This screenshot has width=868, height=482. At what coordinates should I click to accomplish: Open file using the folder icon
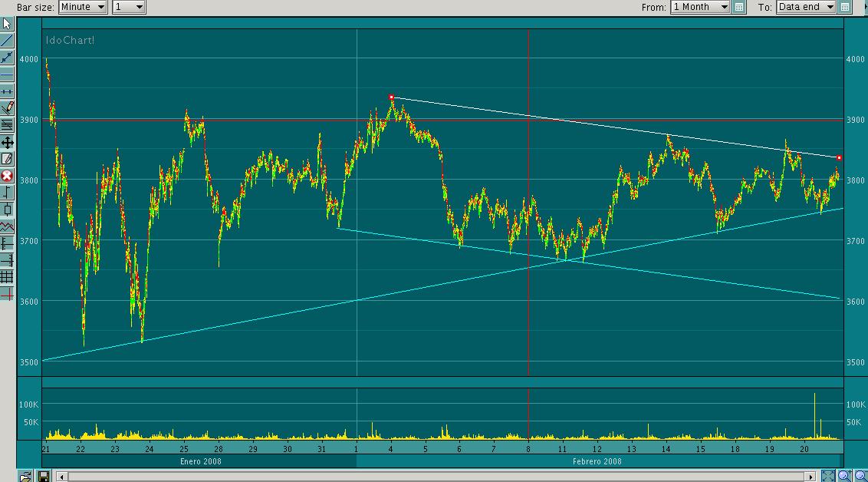pyautogui.click(x=25, y=476)
